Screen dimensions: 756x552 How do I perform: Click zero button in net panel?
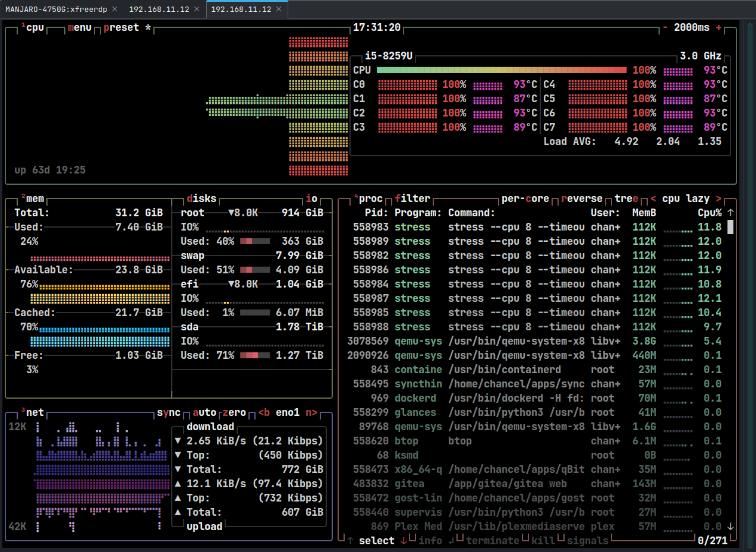(234, 412)
